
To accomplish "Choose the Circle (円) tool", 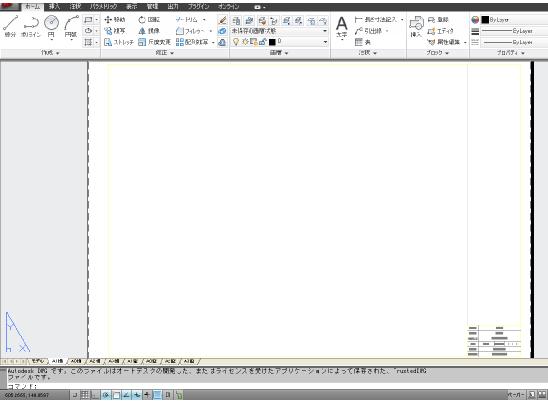I will click(51, 26).
